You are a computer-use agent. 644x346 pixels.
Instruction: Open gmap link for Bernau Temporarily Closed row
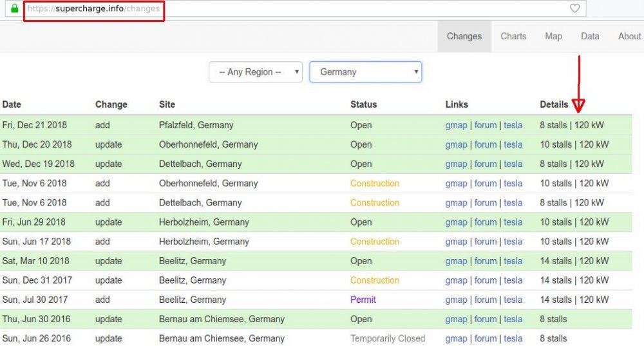[456, 338]
